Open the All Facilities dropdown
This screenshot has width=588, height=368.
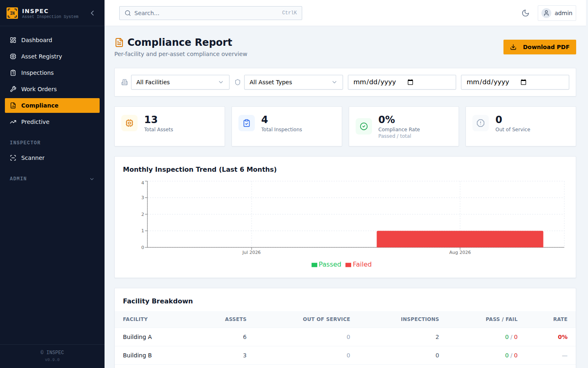tap(180, 82)
